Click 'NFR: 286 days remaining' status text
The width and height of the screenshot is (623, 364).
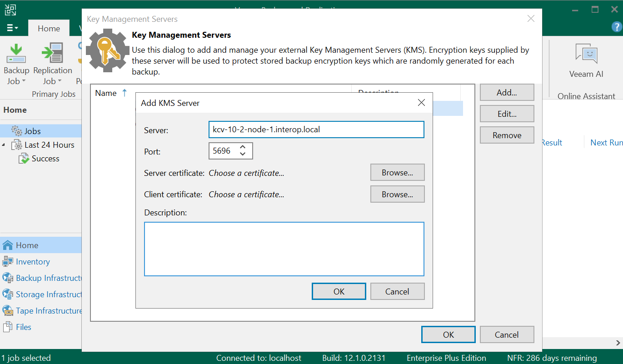(552, 358)
